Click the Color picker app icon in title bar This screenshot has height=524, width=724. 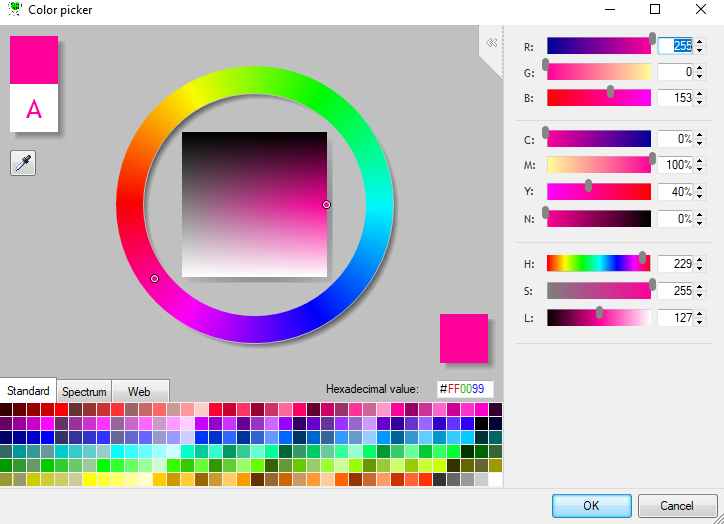[13, 9]
